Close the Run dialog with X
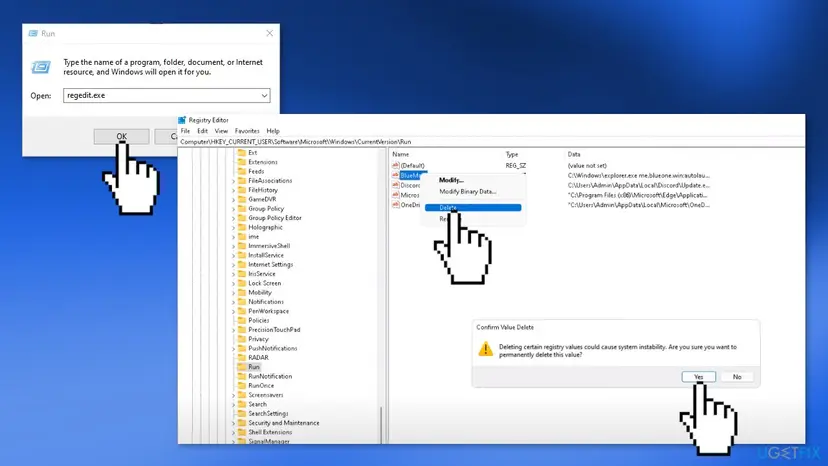Viewport: 828px width, 466px height. pyautogui.click(x=270, y=33)
